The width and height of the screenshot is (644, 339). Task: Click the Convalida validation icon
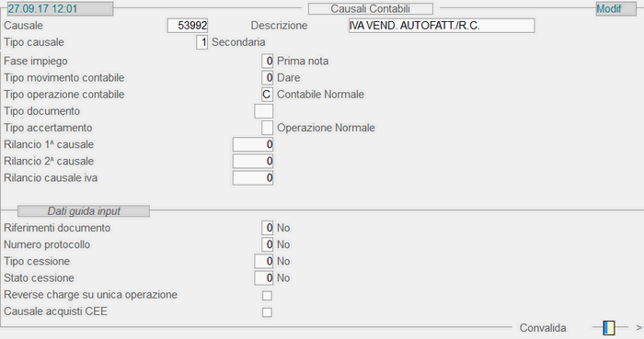point(609,328)
